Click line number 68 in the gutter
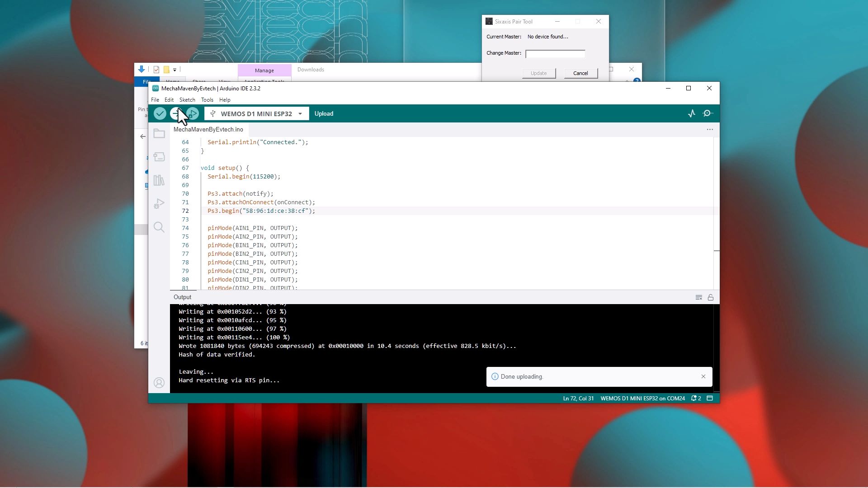The height and width of the screenshot is (488, 868). (x=185, y=177)
